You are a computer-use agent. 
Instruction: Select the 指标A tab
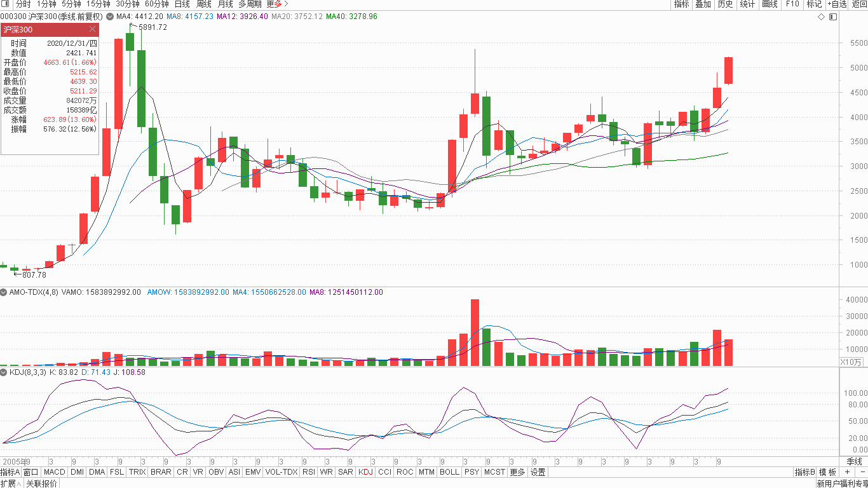(x=10, y=472)
